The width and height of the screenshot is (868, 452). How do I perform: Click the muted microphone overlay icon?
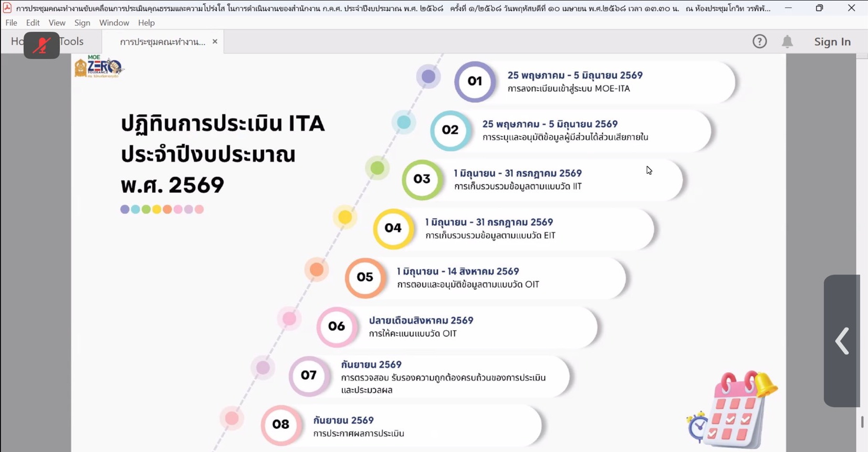pos(41,45)
